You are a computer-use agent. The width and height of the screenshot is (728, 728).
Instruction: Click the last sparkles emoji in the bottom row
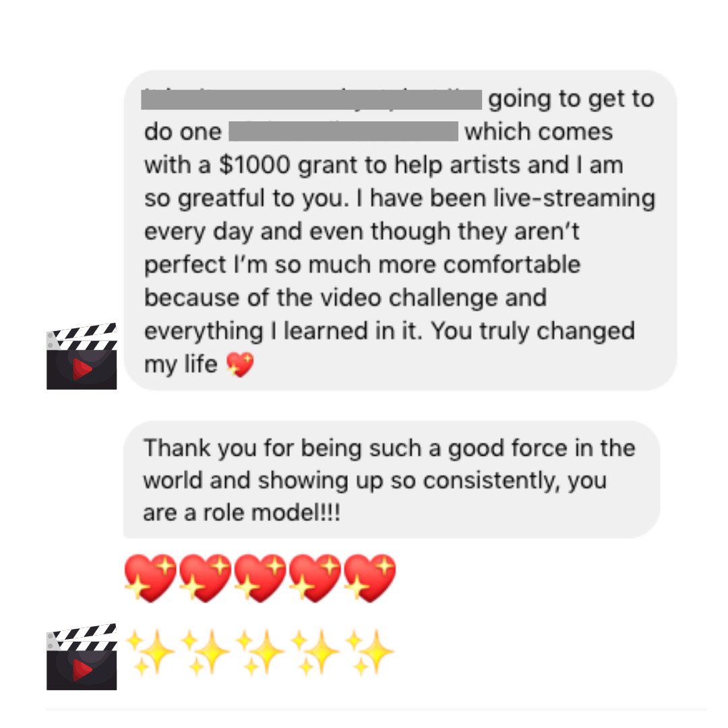369,652
